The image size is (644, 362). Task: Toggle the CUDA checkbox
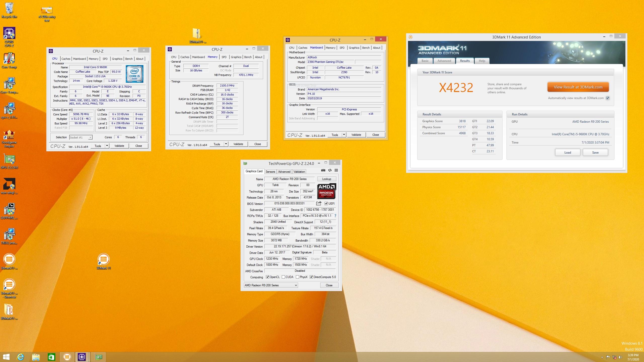pyautogui.click(x=283, y=277)
